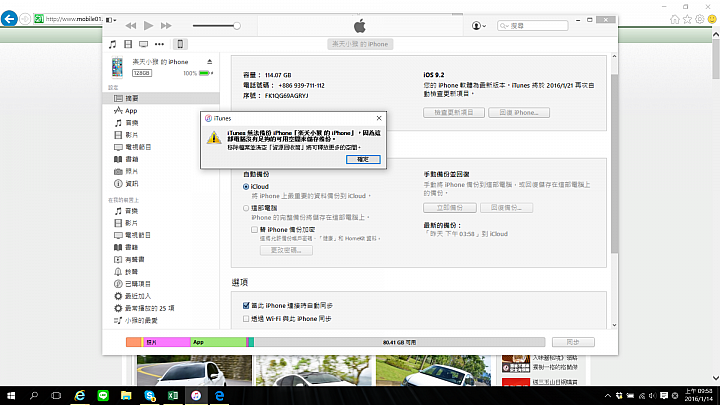Click the purchased items icon 已購項目
The width and height of the screenshot is (720, 405).
click(x=118, y=284)
